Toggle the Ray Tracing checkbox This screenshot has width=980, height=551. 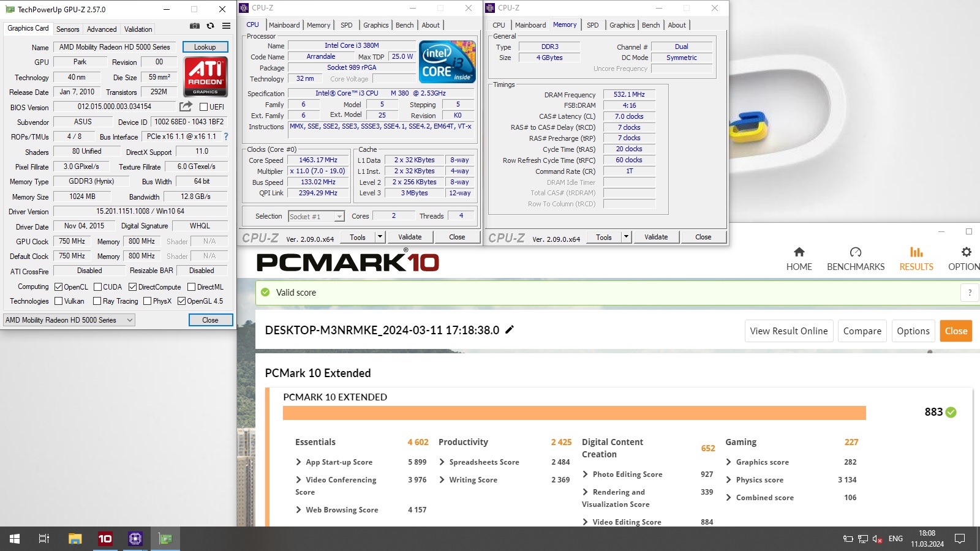[x=97, y=301]
